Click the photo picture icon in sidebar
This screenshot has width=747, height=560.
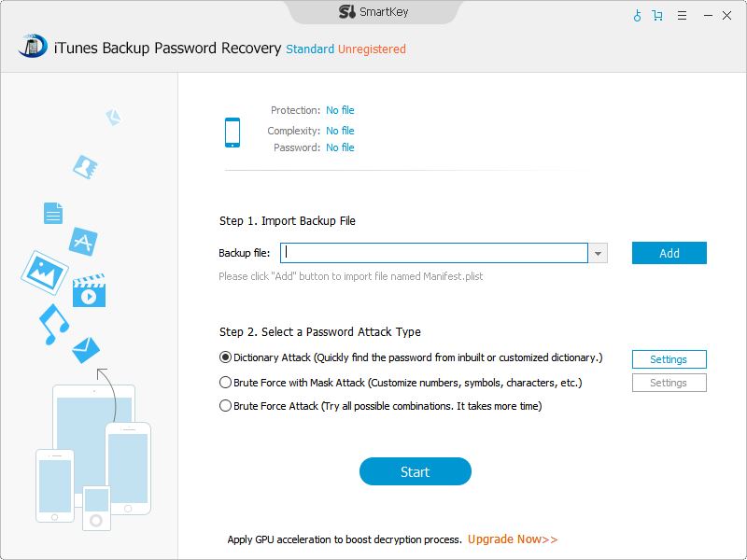(44, 272)
